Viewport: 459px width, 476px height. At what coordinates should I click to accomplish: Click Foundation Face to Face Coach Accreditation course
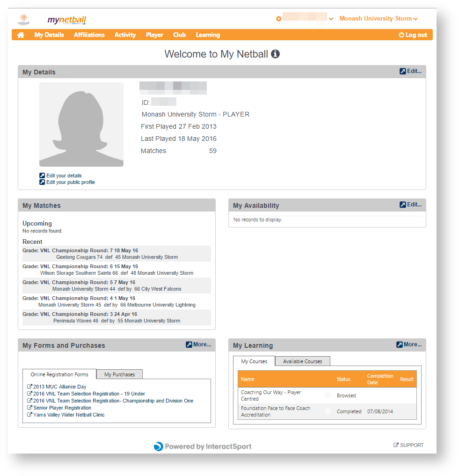coord(275,411)
